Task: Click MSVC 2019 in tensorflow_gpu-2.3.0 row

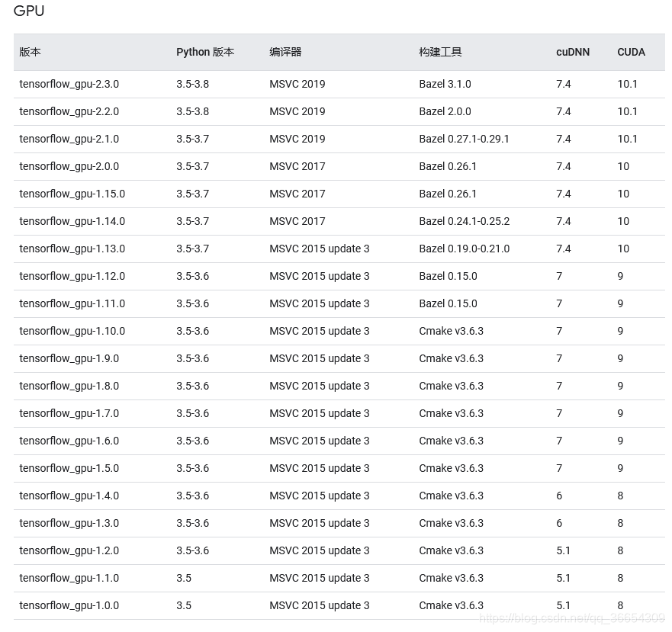Action: (x=297, y=84)
